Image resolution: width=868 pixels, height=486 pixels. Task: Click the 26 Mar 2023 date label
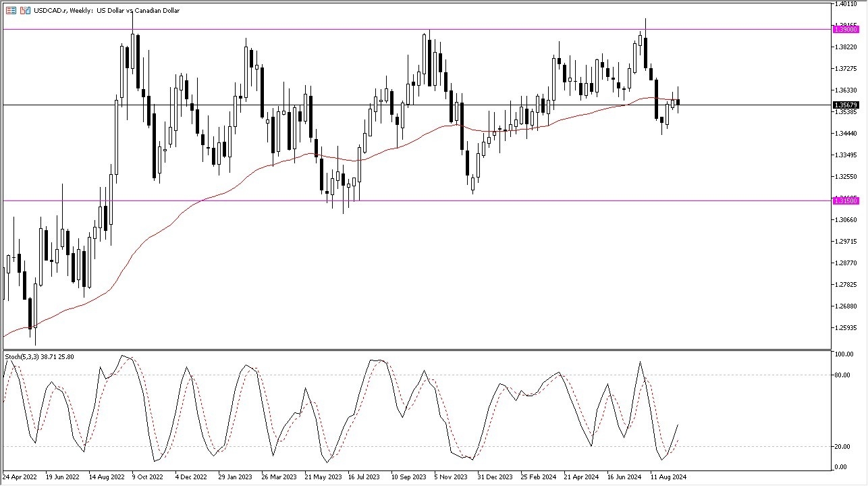point(279,477)
